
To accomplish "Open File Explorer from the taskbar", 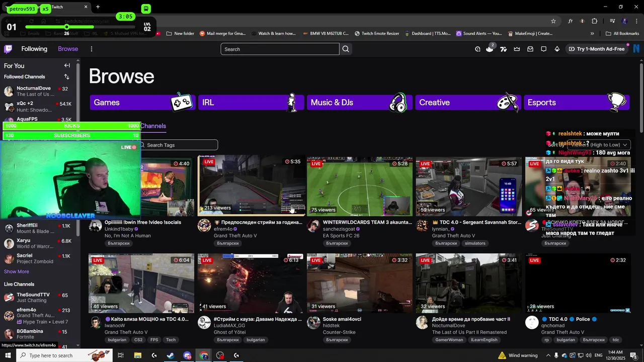I will click(137, 355).
